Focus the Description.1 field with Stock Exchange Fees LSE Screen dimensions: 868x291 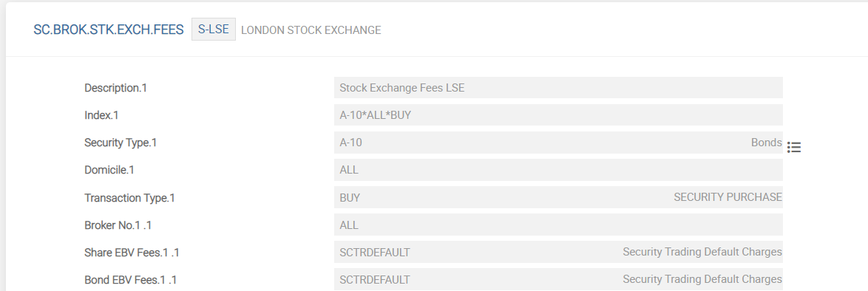click(558, 87)
